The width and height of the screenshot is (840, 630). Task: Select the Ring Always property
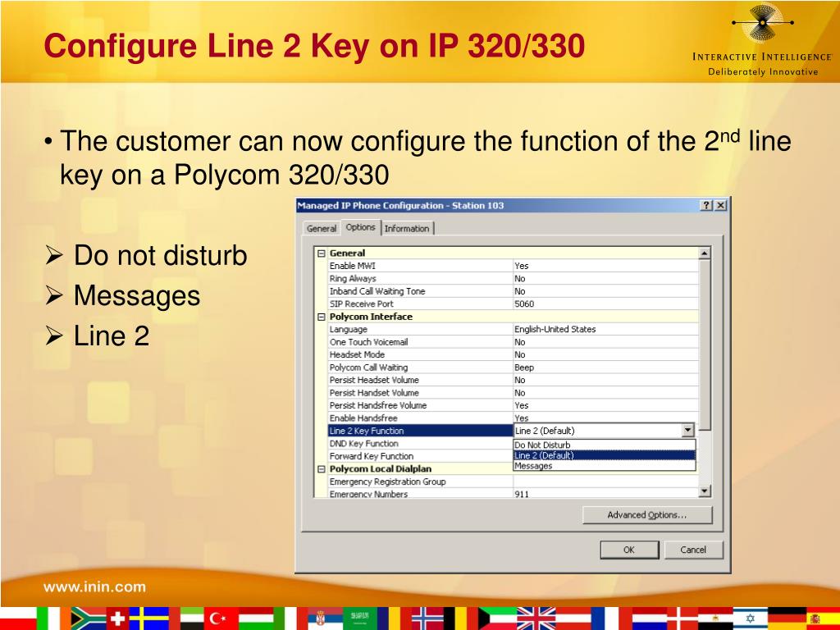pyautogui.click(x=514, y=279)
